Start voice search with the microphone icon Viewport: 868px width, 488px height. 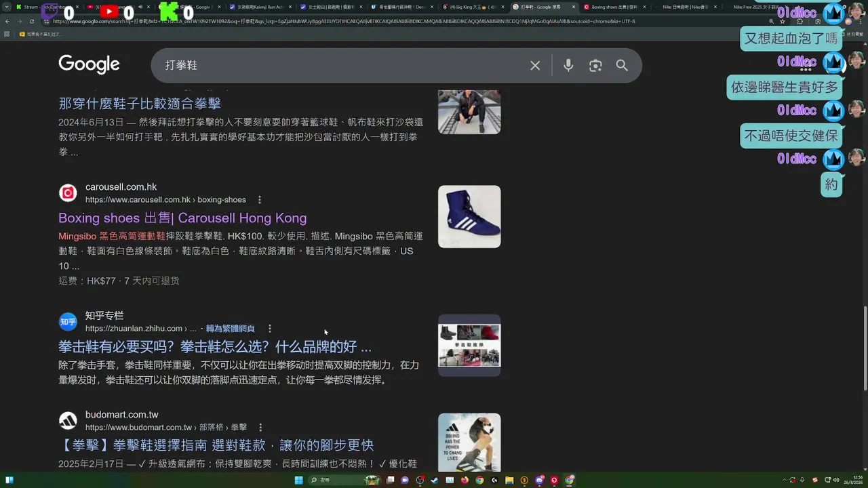(568, 66)
